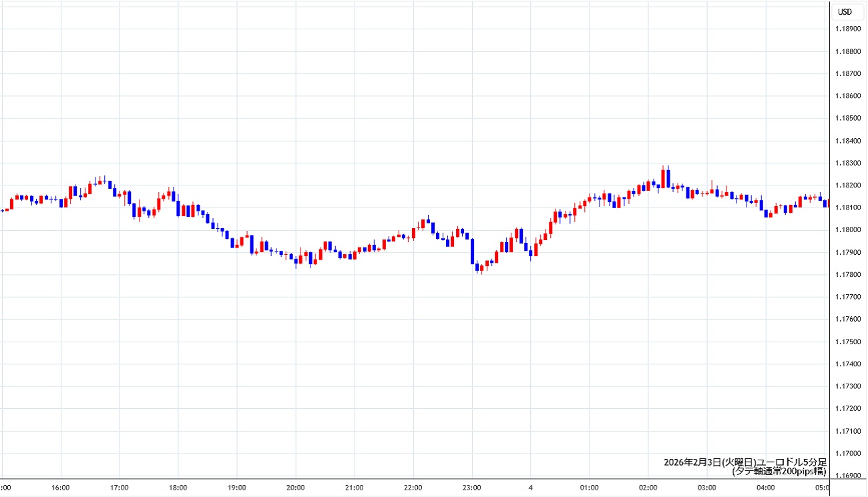Screen dimensions: 868x497
Task: Select the 22:00 time axis marker
Action: coord(413,488)
